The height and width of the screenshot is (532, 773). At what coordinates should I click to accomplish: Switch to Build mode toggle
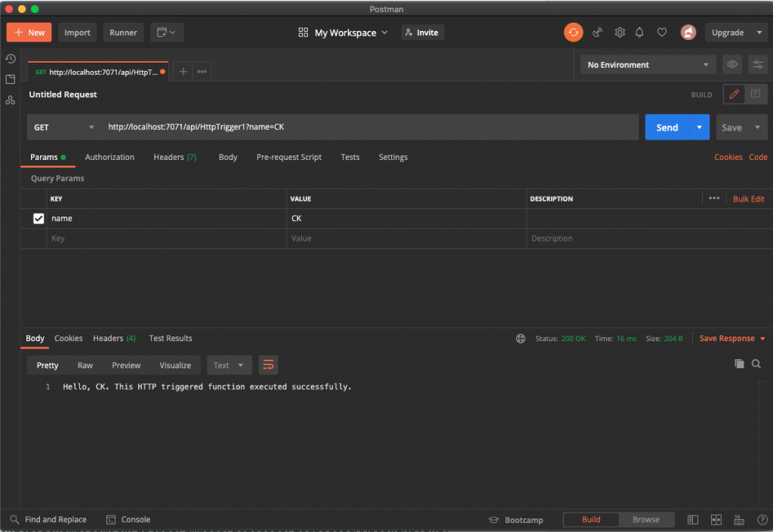click(x=591, y=519)
